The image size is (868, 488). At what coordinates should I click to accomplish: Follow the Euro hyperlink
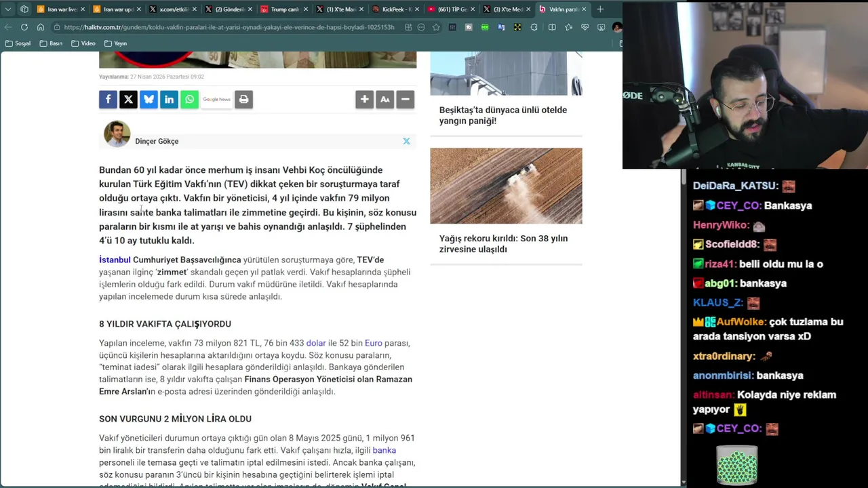(x=374, y=343)
